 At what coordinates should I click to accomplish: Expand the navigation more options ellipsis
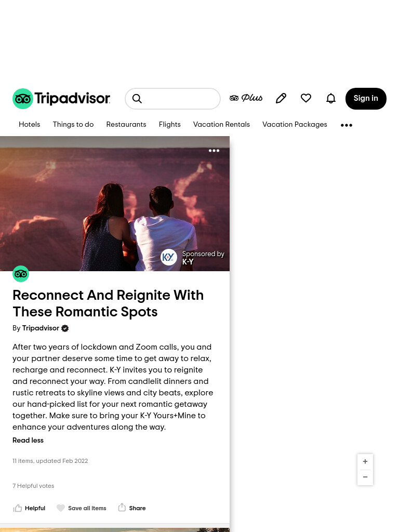(x=347, y=125)
